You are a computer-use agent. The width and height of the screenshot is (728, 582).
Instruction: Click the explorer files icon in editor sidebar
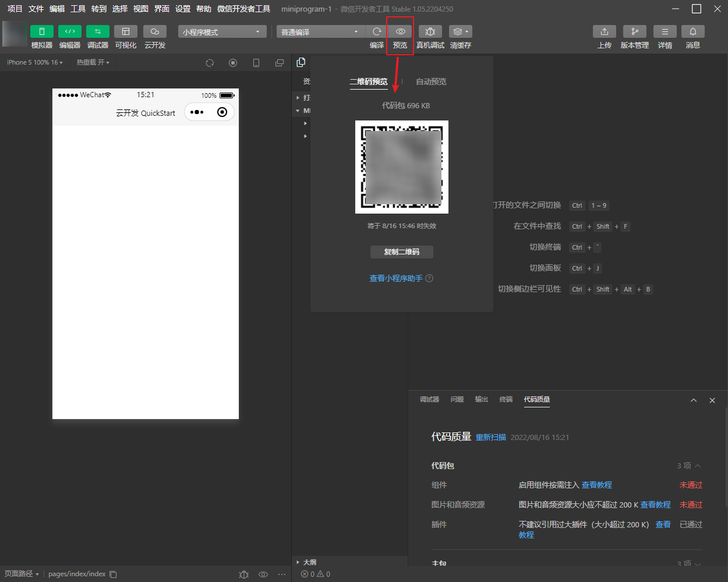[301, 62]
